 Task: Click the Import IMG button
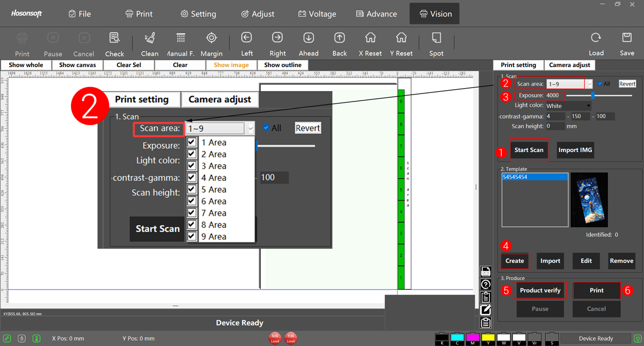click(x=575, y=150)
